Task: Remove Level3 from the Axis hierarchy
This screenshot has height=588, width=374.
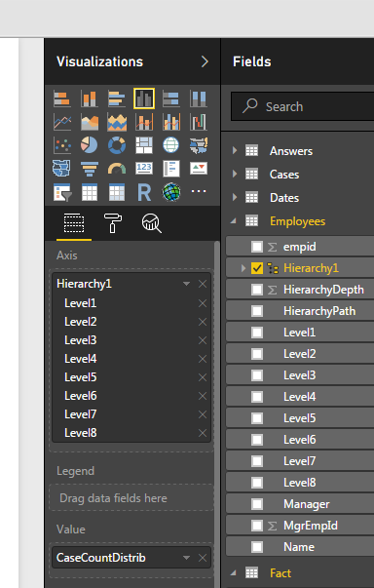Action: 203,340
